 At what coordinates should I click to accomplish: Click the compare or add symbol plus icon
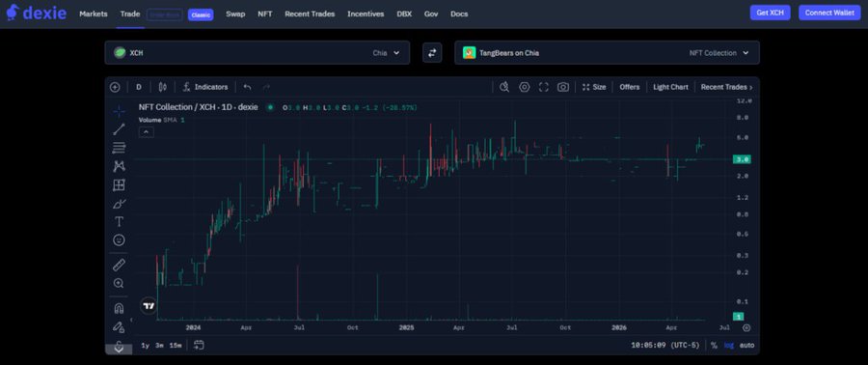point(115,87)
